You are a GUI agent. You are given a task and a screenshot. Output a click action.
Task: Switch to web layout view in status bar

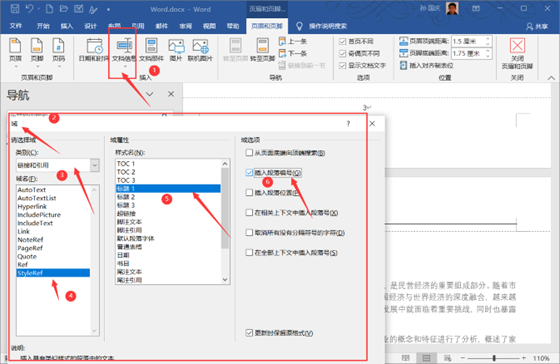(x=448, y=358)
